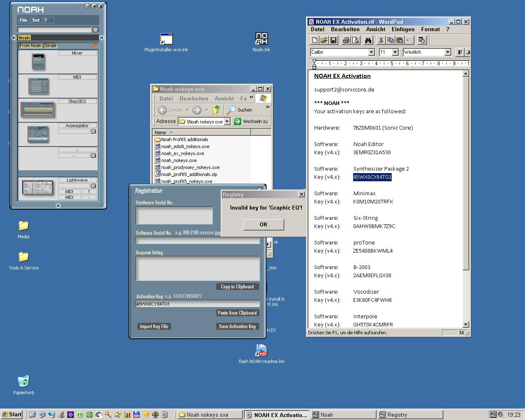Image resolution: width=525 pixels, height=420 pixels.
Task: Click the Activation Key input field
Action: [198, 304]
